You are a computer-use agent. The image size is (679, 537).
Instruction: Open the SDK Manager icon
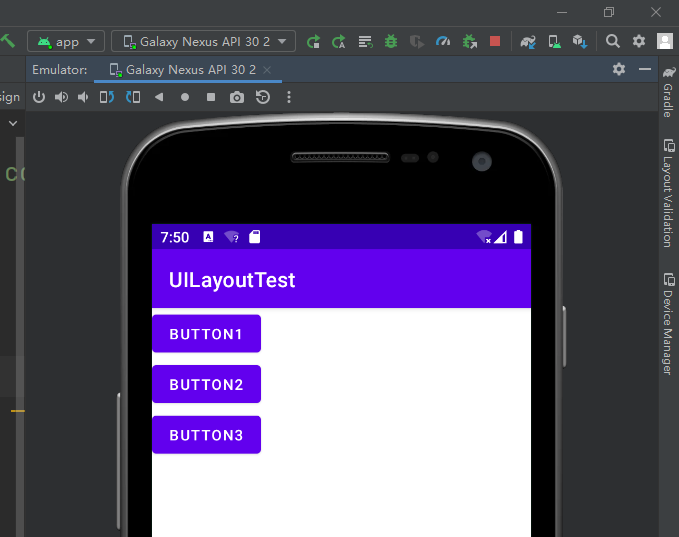(x=580, y=42)
